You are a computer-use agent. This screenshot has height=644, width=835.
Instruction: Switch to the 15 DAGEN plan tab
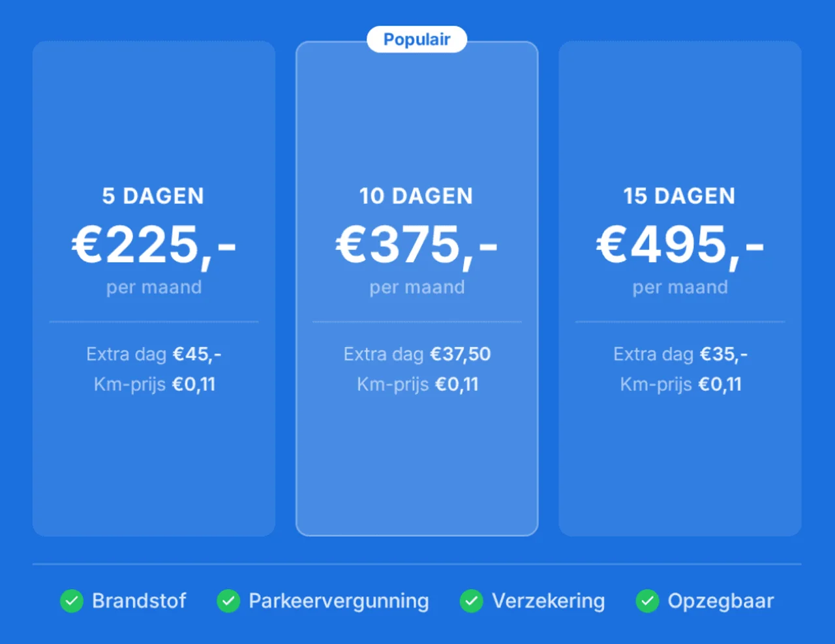680,196
